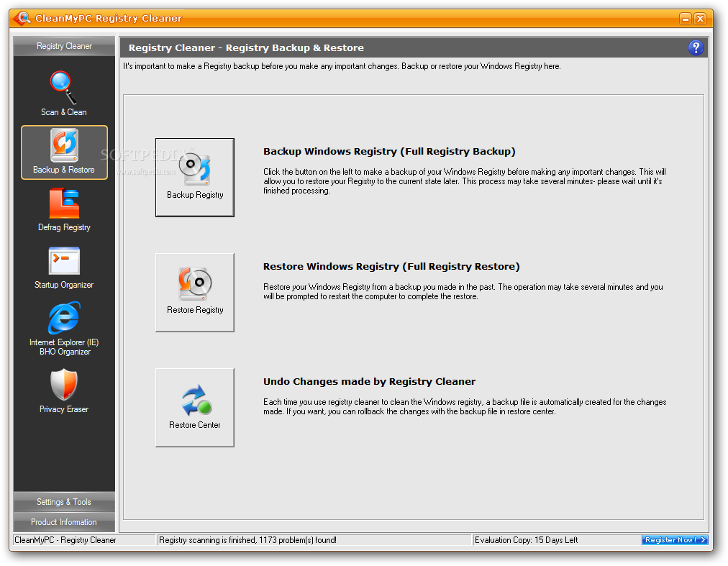
Task: Click the blue help question mark icon
Action: [696, 47]
